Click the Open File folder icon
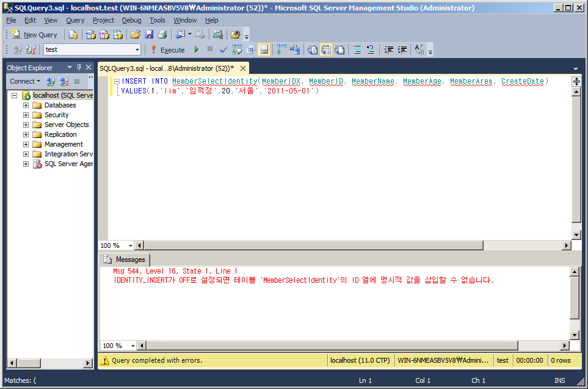 click(136, 35)
